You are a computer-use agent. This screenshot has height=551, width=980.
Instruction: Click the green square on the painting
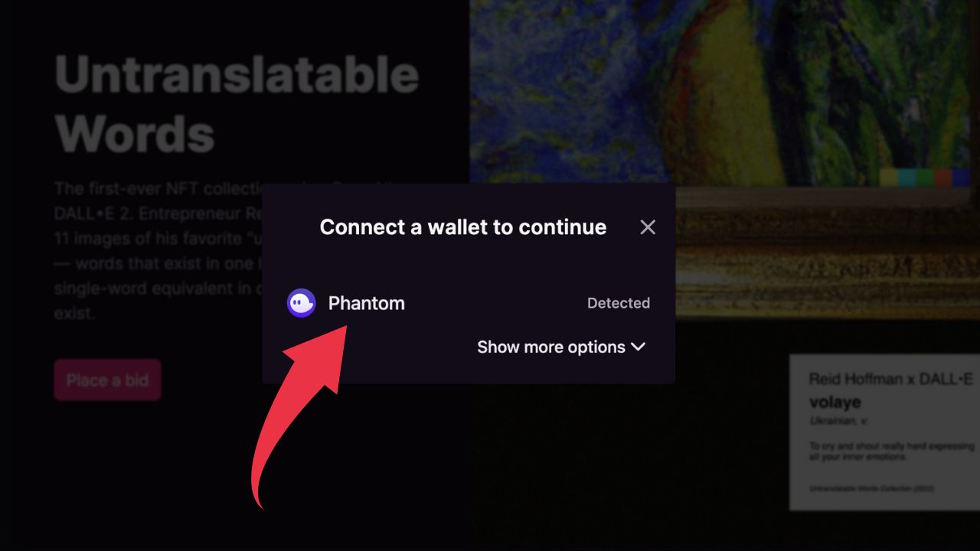pyautogui.click(x=925, y=178)
